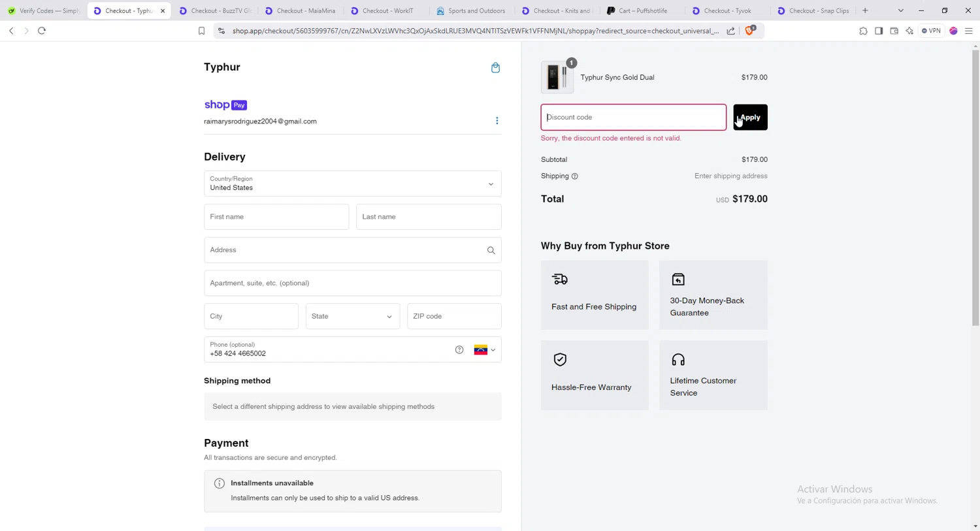This screenshot has height=531, width=980.
Task: Click the shipping info help icon
Action: click(x=575, y=176)
